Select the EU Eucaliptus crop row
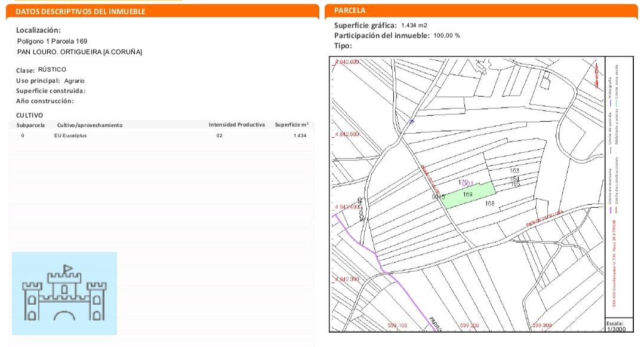Screen dimensions: 644x347 pos(161,136)
